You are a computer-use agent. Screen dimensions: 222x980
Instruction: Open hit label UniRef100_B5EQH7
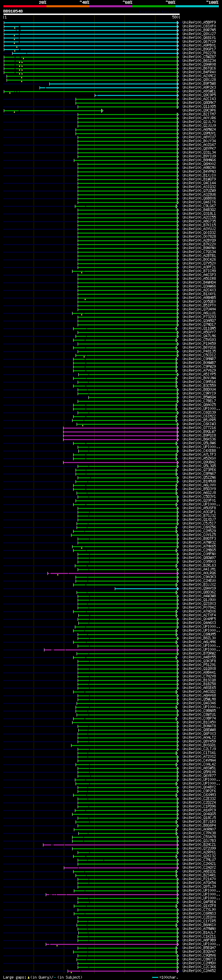coord(199,948)
